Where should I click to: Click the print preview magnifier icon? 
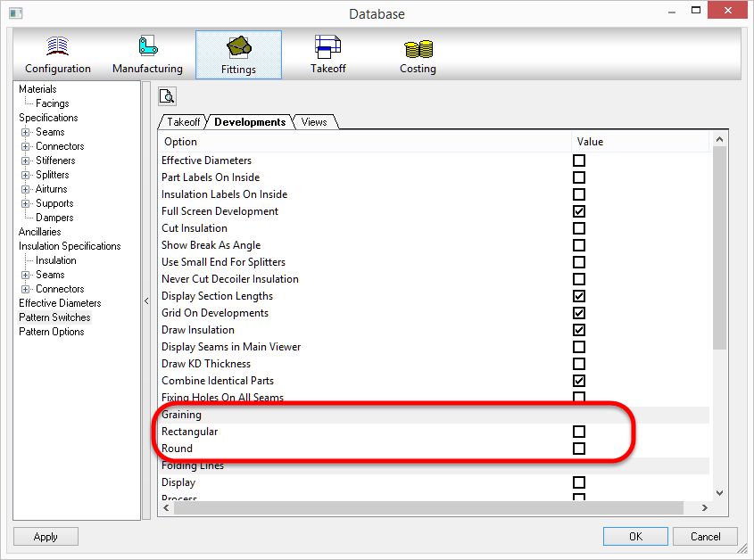pos(166,95)
